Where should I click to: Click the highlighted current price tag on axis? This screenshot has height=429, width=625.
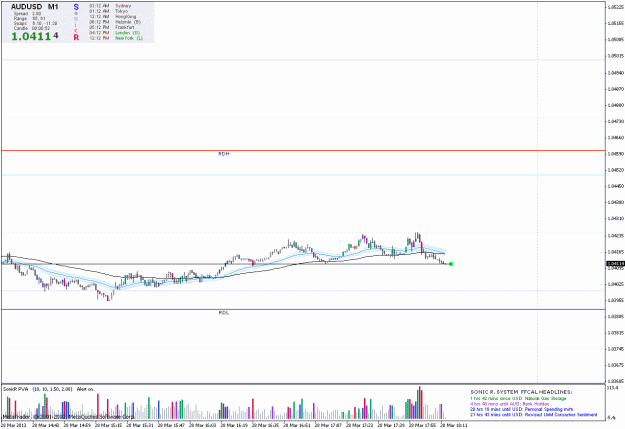pyautogui.click(x=615, y=264)
